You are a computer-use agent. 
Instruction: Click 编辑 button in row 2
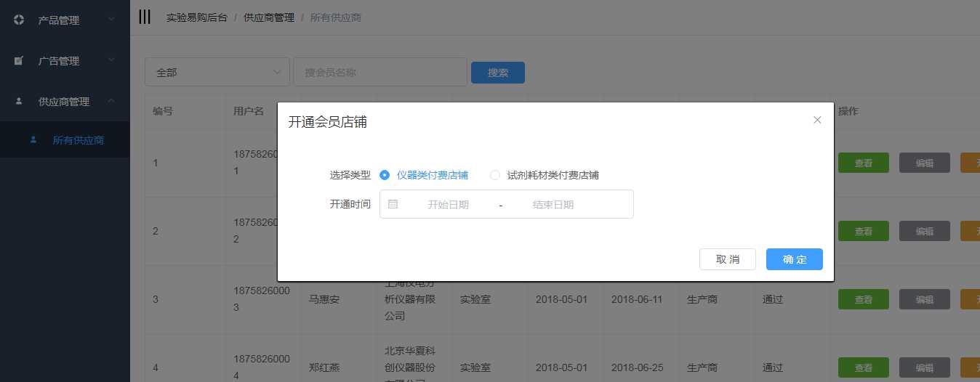925,231
